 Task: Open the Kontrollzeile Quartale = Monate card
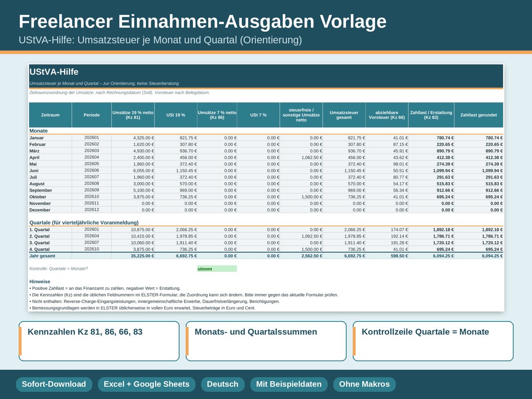pos(433,341)
